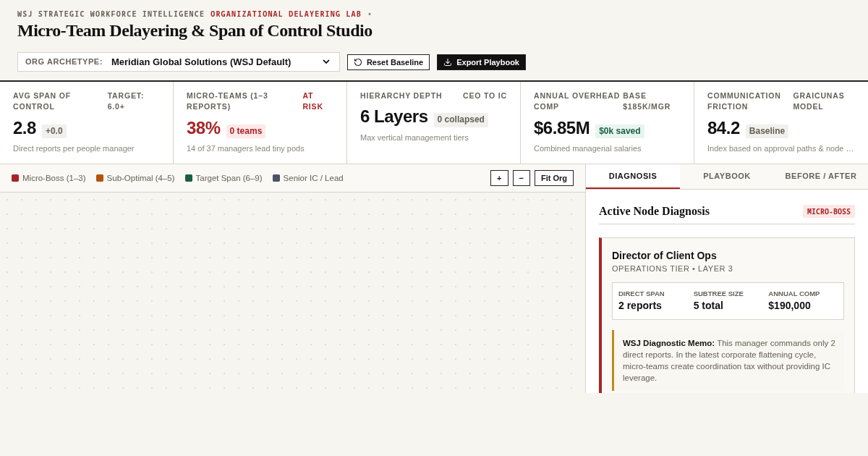The image size is (868, 456).
Task: Open the Org Archetype dropdown
Action: click(x=179, y=62)
